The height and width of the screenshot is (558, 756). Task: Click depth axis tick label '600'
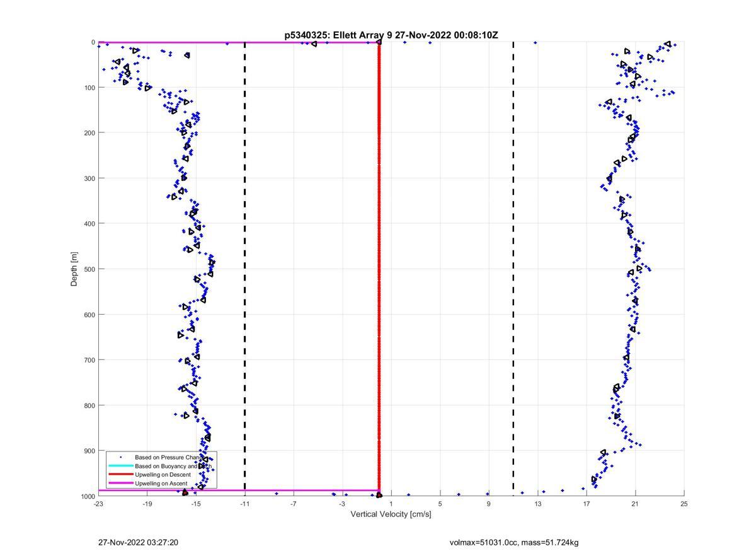click(89, 315)
